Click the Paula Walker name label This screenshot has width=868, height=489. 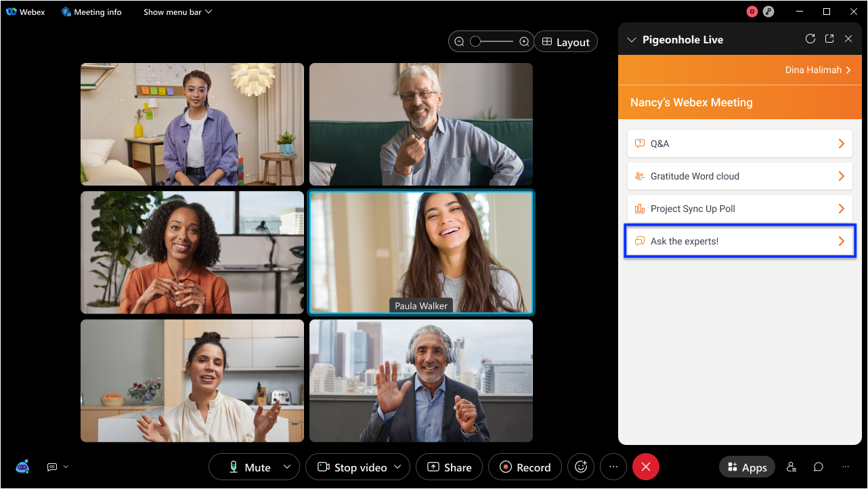point(421,306)
